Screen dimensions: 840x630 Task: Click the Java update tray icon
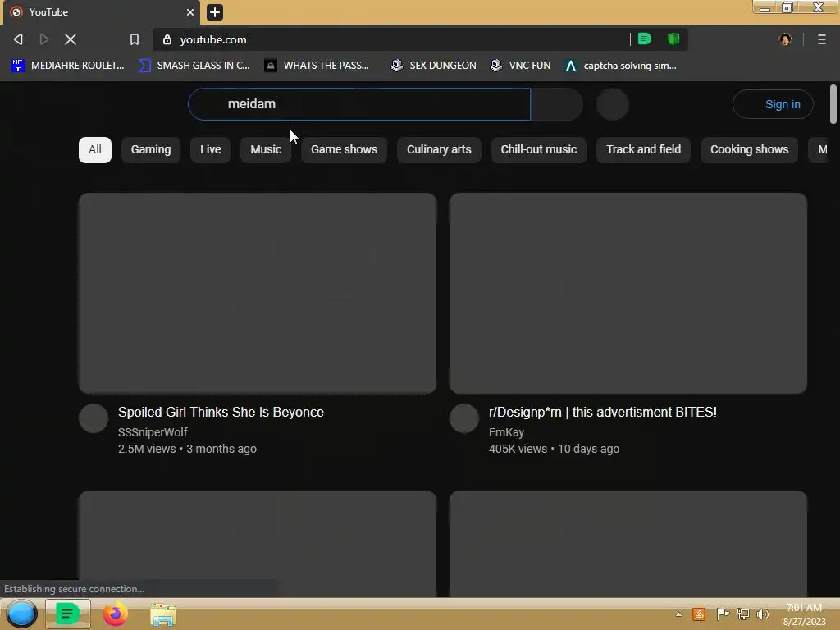699,614
